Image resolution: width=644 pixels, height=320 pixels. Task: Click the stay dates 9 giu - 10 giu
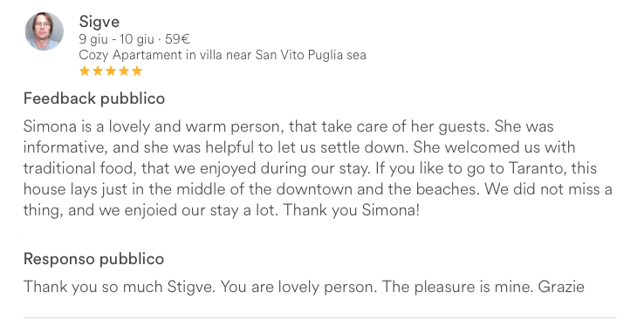(x=117, y=39)
